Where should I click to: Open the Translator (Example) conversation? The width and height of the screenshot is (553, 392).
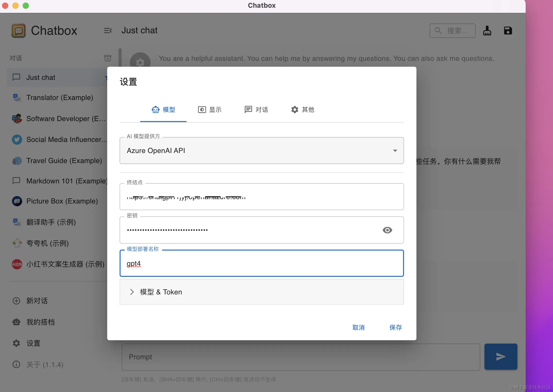pyautogui.click(x=60, y=98)
